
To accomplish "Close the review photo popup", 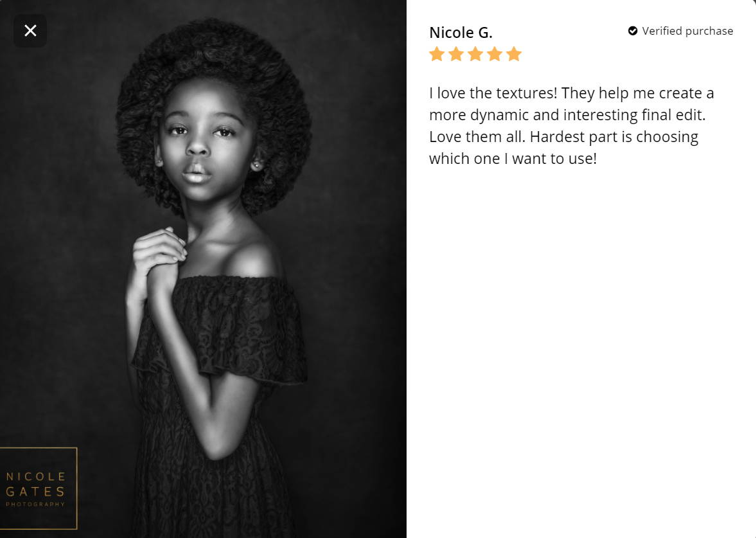I will pyautogui.click(x=30, y=31).
